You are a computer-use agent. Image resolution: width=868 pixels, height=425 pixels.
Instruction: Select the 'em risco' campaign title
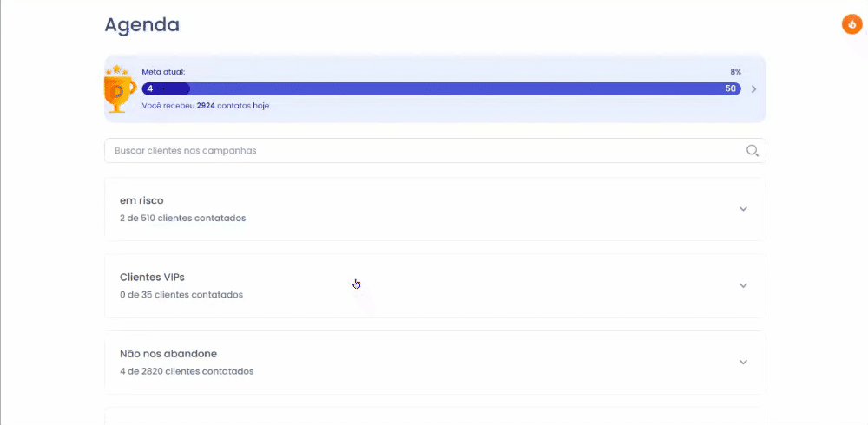coord(141,200)
